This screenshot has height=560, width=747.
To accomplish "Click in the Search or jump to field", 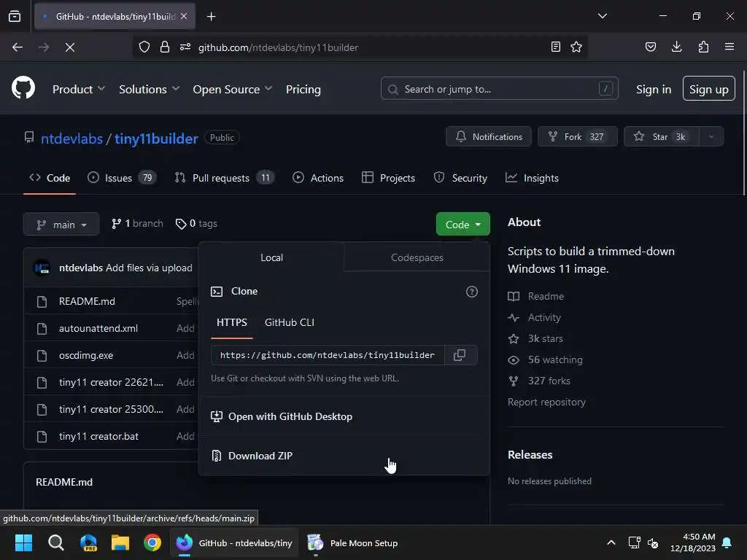I will pyautogui.click(x=499, y=89).
